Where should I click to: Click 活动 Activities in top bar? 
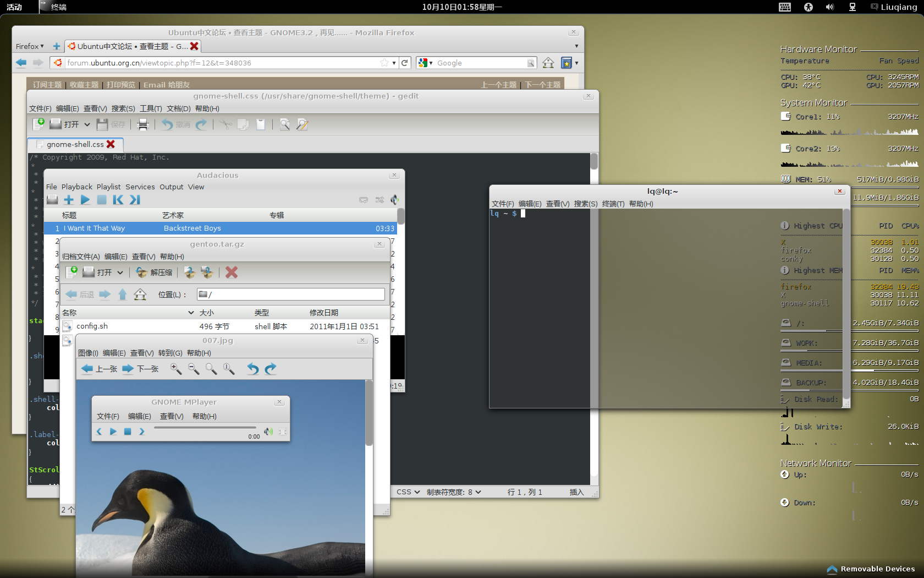(14, 7)
